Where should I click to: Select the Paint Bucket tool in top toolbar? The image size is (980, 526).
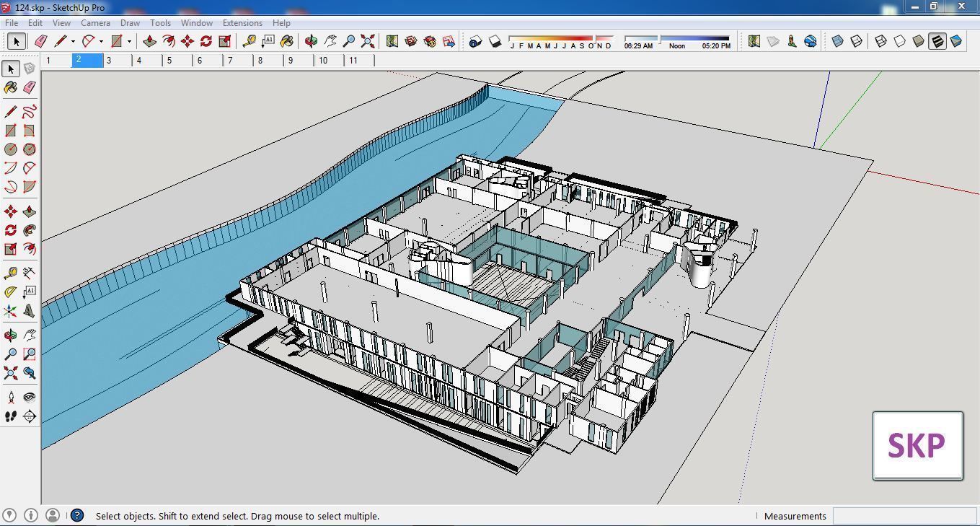(x=287, y=41)
